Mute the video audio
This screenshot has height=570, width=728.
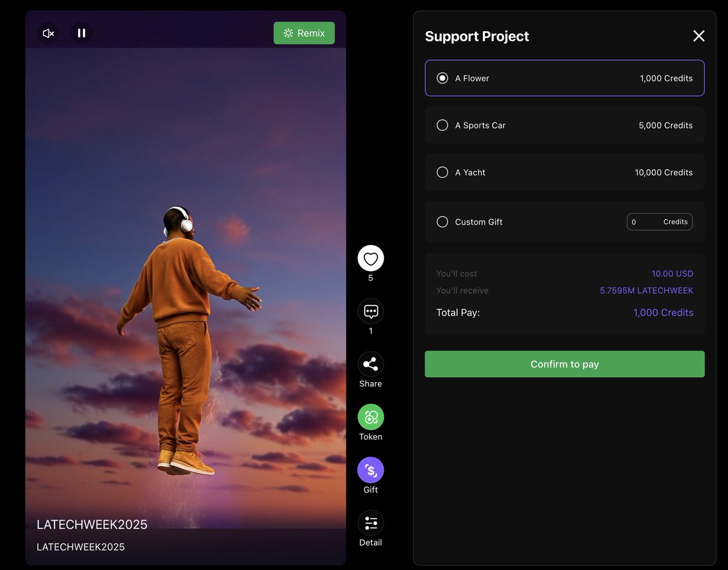(x=48, y=33)
